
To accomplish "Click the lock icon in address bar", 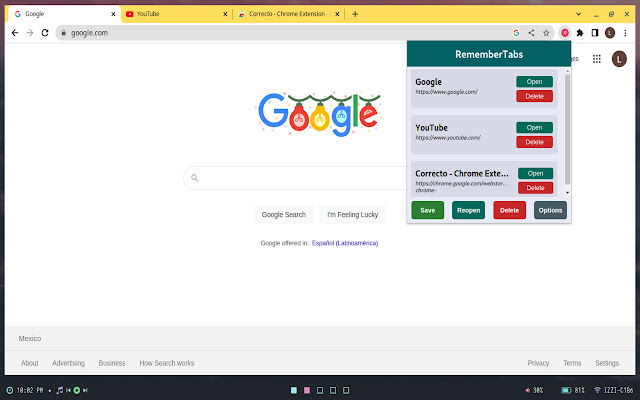I will coord(63,33).
